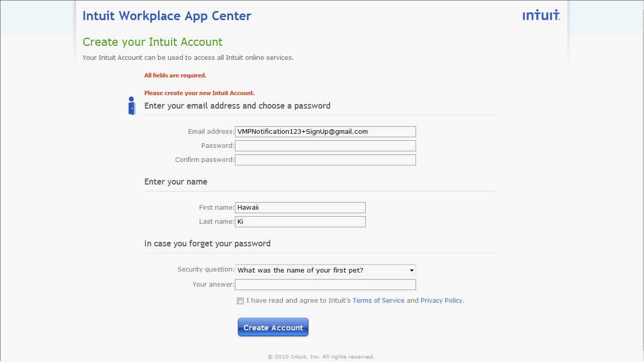Click the Intuit Account online services description text
This screenshot has height=362, width=644.
(x=188, y=57)
